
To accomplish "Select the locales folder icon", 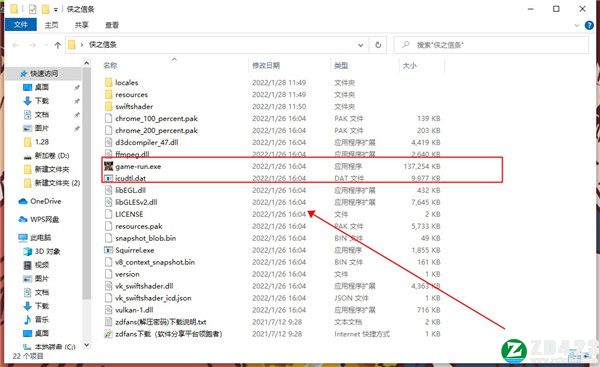I will [x=109, y=82].
